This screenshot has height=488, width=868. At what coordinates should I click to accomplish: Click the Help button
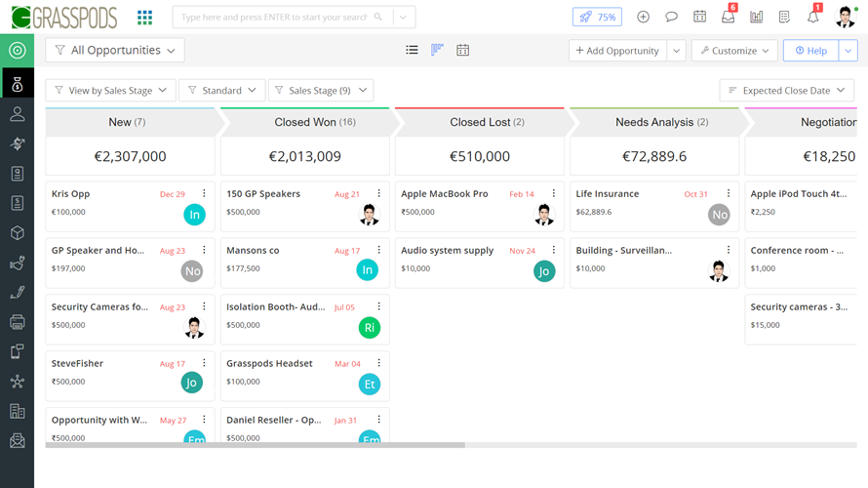click(x=810, y=51)
